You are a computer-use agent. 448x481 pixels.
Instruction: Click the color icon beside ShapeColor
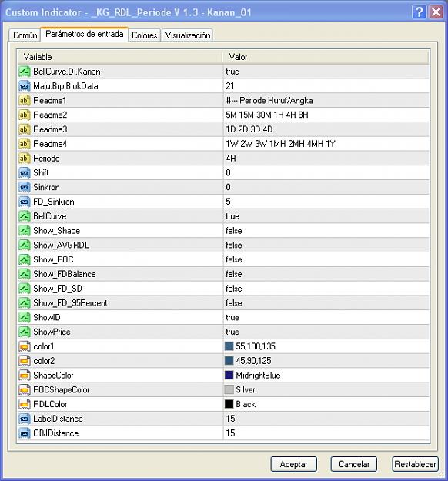click(24, 375)
